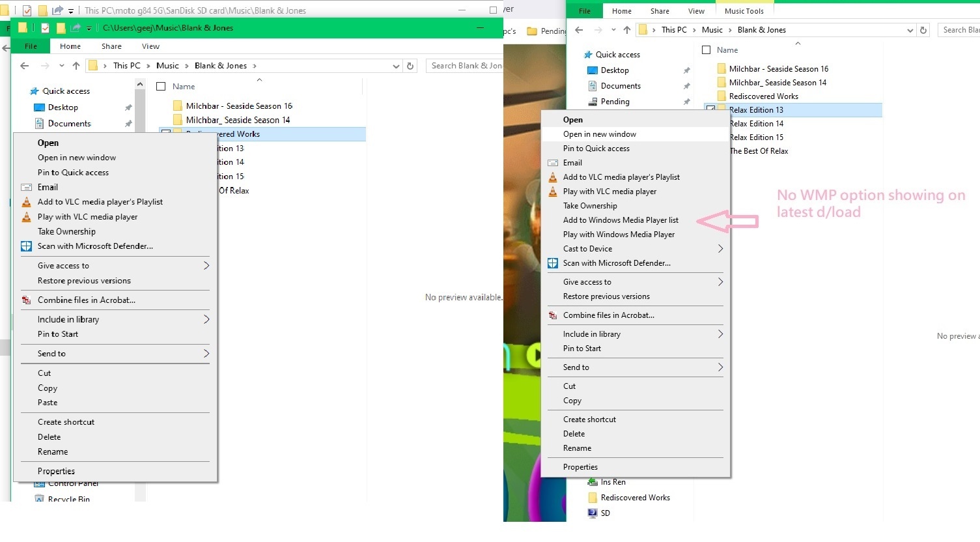Click the SD drive icon in the right sidebar

pos(593,513)
